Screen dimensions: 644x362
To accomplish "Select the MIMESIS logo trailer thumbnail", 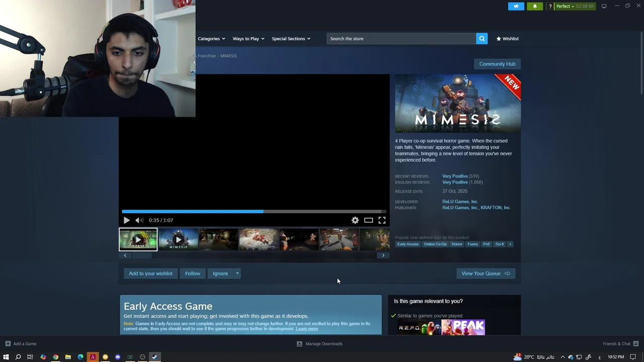I will 178,239.
